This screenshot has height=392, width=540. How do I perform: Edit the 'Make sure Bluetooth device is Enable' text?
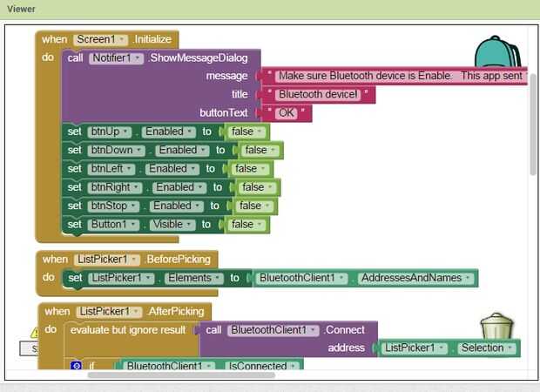coord(402,76)
